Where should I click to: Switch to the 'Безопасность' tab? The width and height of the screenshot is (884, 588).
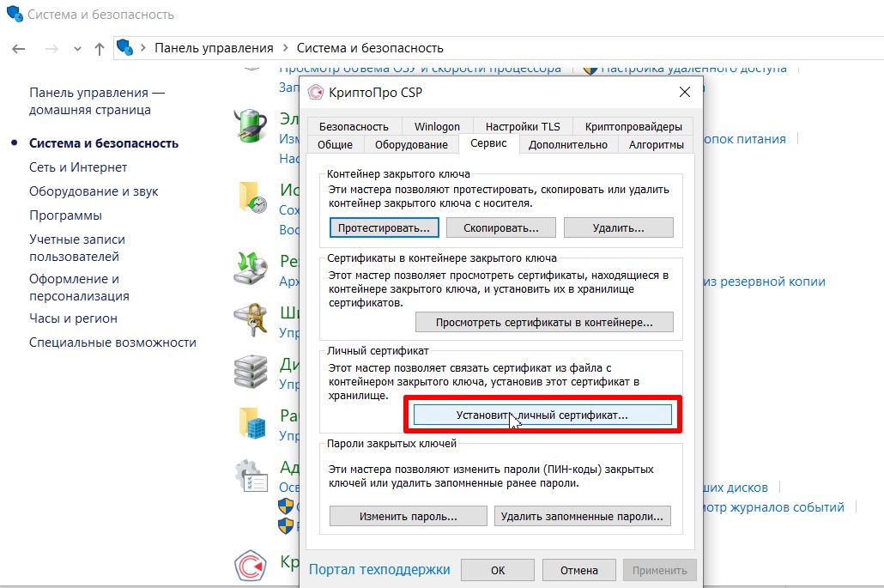(x=354, y=126)
